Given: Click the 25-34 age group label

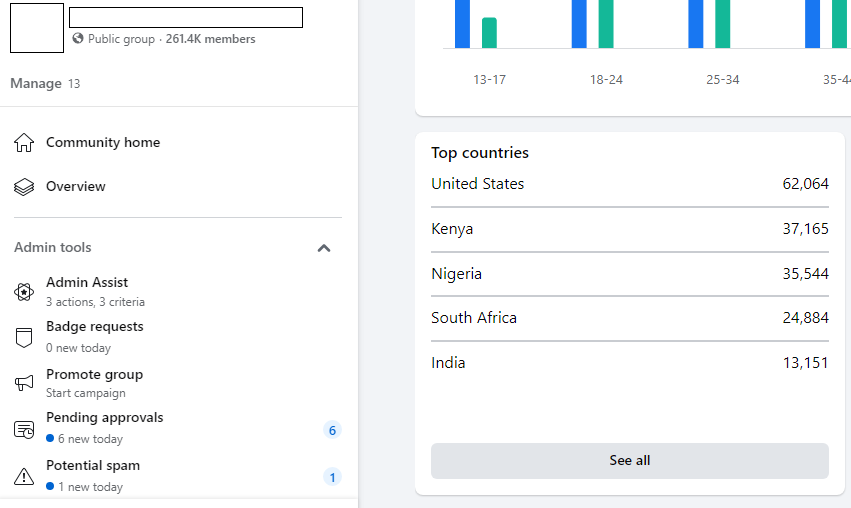Looking at the screenshot, I should (723, 80).
